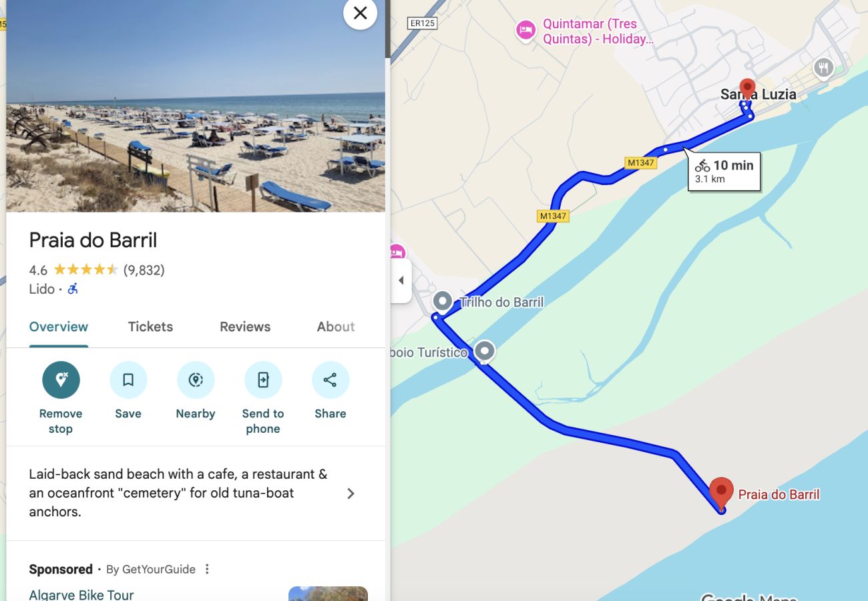Click the 9,832 reviews count
Screen dimensions: 868x601
click(x=144, y=270)
